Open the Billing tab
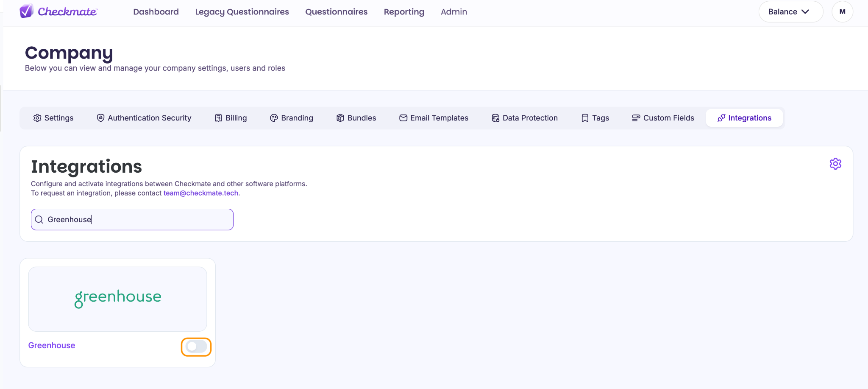This screenshot has width=868, height=389. (x=231, y=118)
